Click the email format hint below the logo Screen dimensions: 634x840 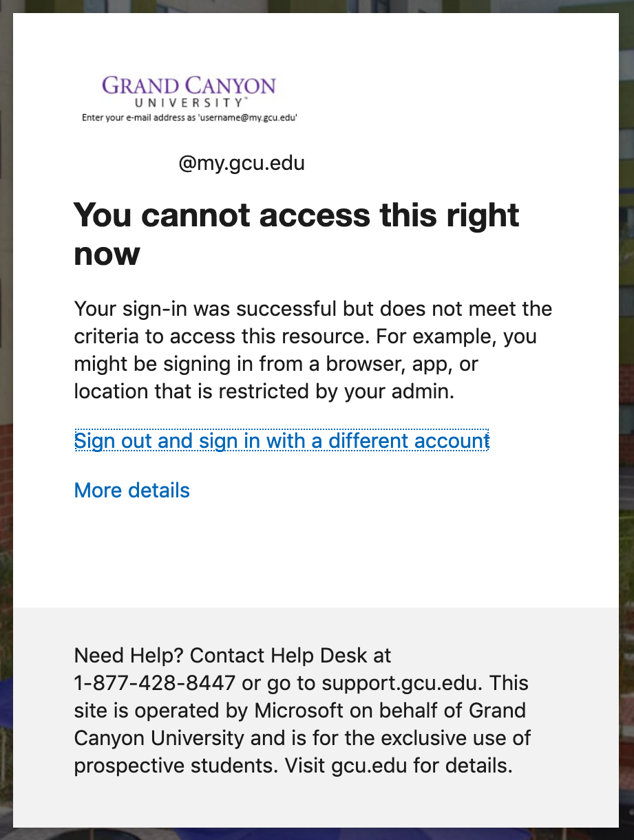pos(189,118)
